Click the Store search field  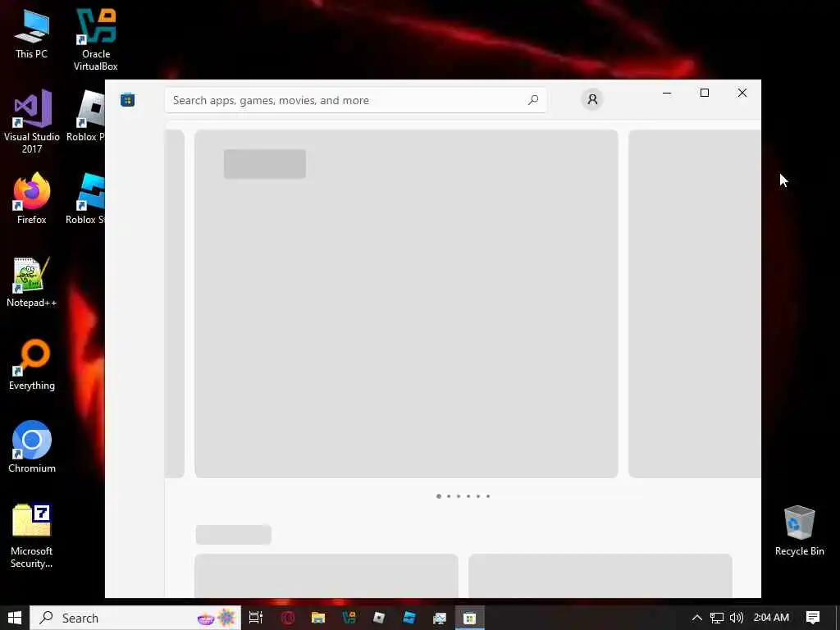pyautogui.click(x=356, y=100)
